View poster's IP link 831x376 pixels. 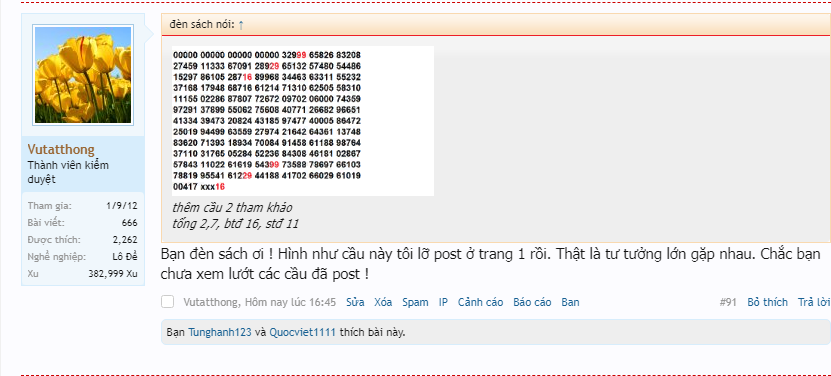pyautogui.click(x=443, y=302)
